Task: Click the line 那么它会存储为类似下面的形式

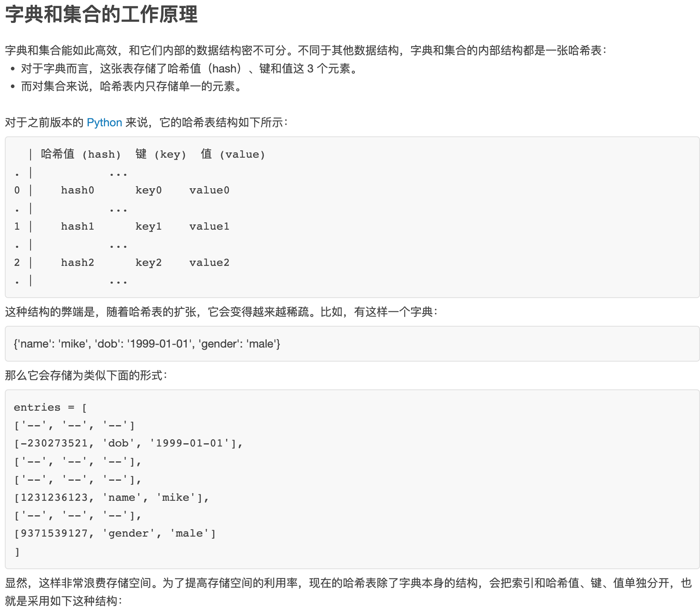Action: click(86, 375)
